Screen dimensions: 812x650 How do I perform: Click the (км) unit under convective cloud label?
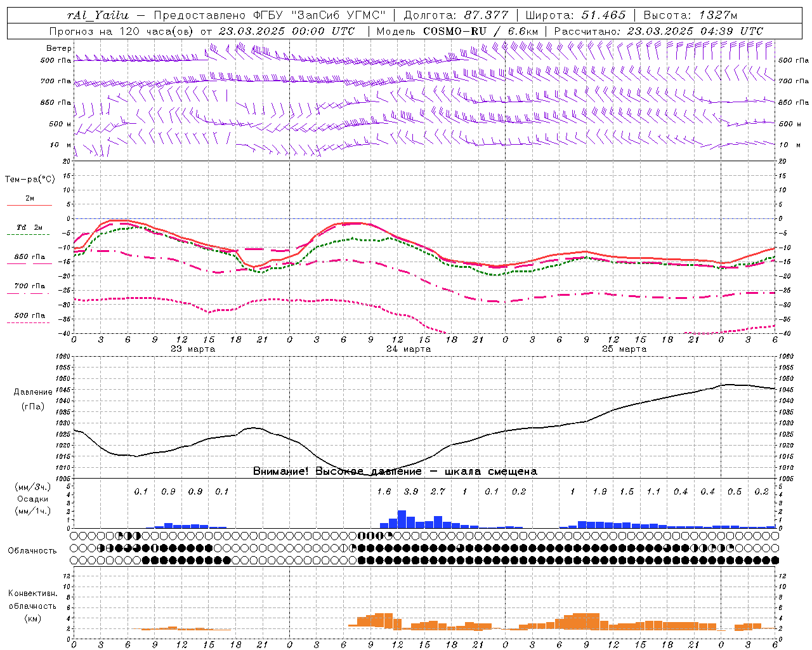point(32,618)
